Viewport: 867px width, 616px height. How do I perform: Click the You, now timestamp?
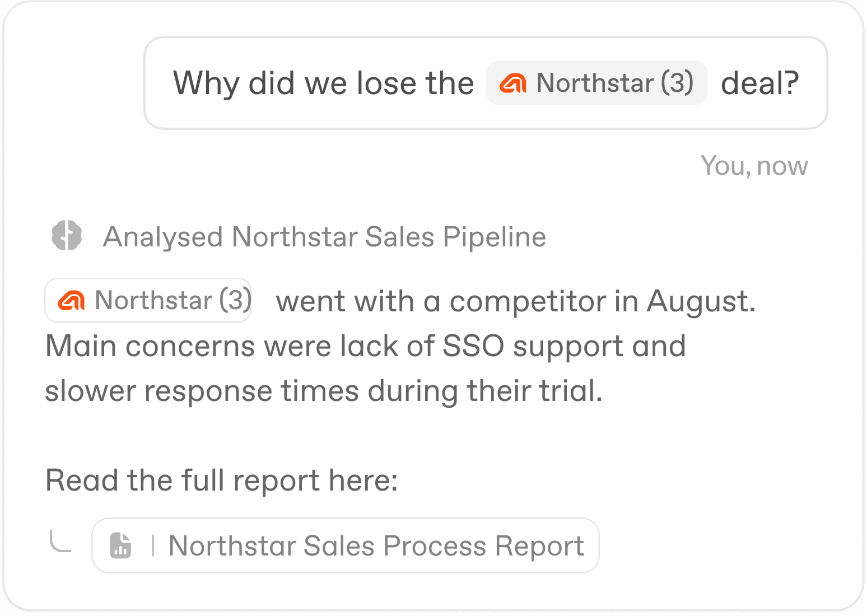click(x=754, y=165)
